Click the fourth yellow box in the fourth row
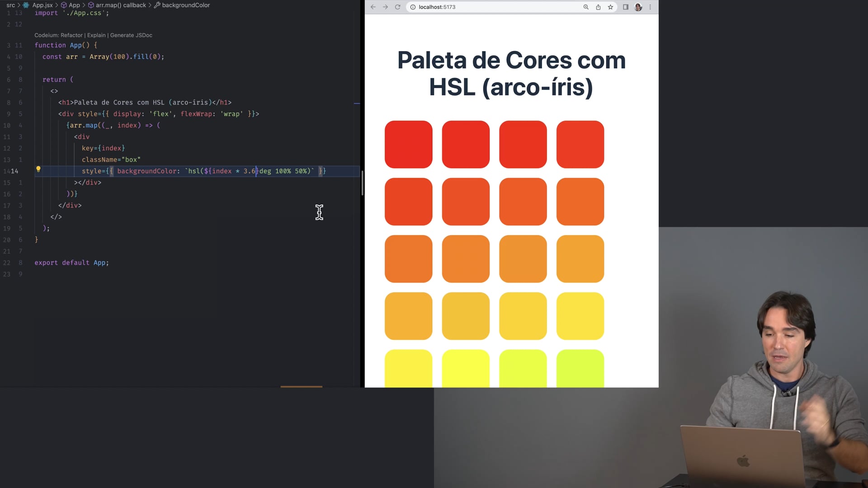Screen dimensions: 868x488 (x=580, y=316)
